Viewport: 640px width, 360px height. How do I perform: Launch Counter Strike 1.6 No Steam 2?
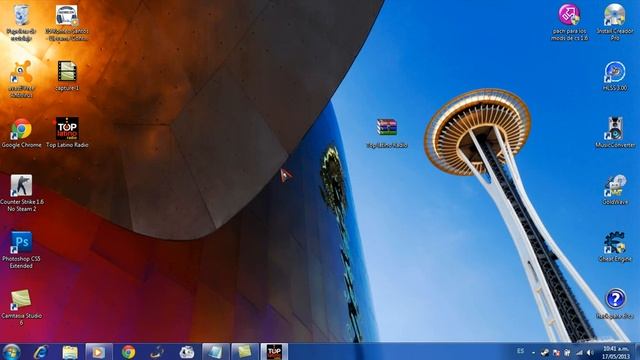(22, 193)
